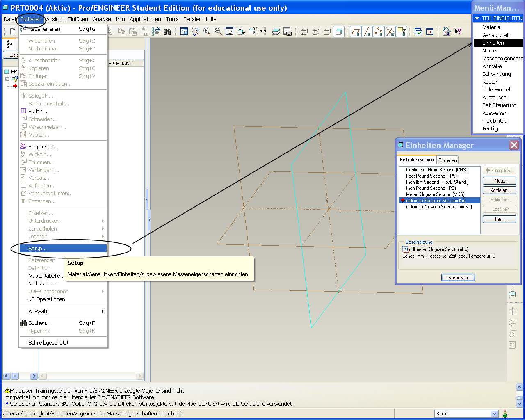
Task: Click the Activate window toolbar icon
Action: pyautogui.click(x=418, y=32)
